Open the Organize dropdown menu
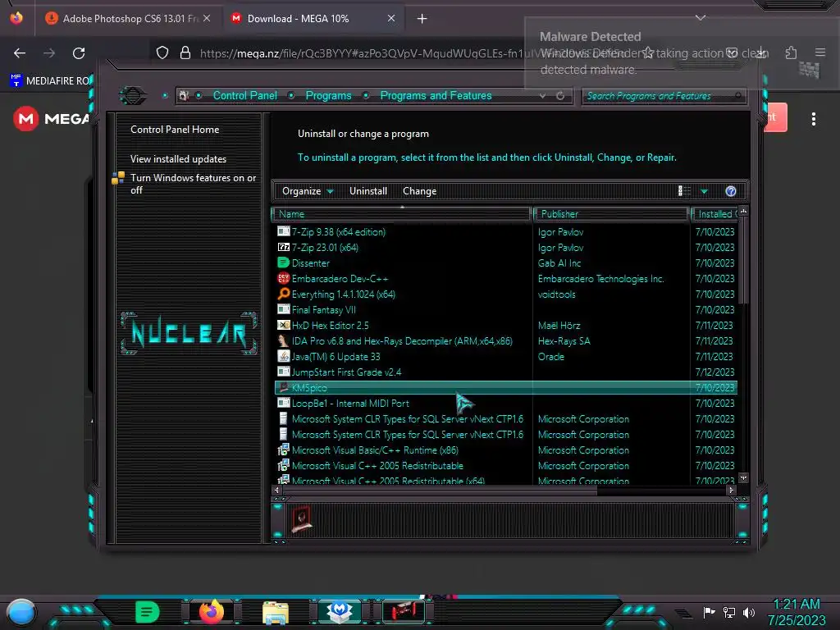Viewport: 840px width, 630px height. [308, 191]
